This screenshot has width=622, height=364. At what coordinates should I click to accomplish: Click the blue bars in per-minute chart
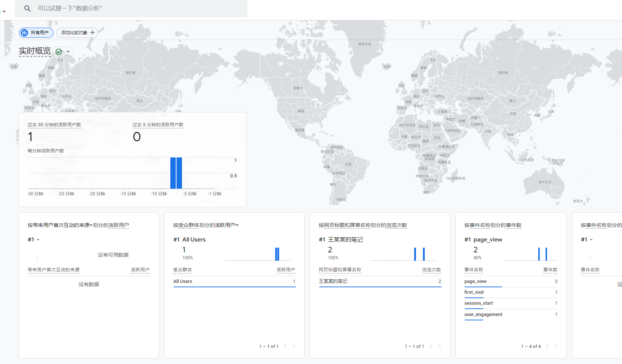(x=176, y=173)
